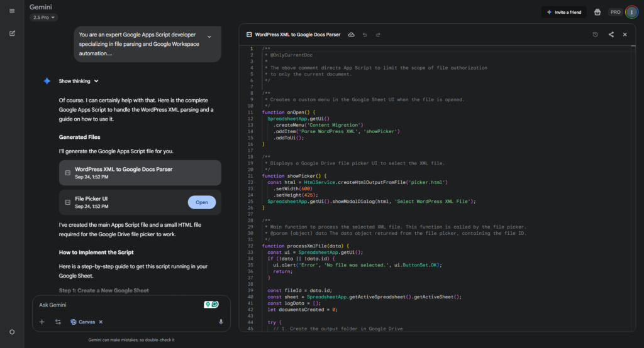Click the .addToUi() call on line 15

click(x=288, y=138)
